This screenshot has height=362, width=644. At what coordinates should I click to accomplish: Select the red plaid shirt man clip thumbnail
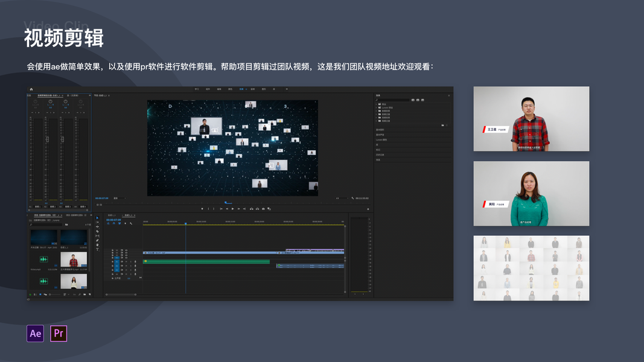click(74, 259)
